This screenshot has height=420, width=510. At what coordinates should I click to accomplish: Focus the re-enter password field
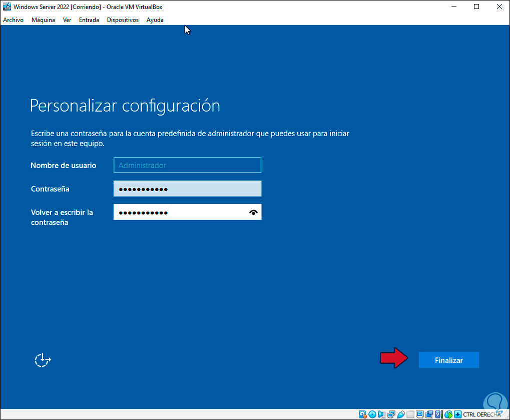(x=187, y=212)
